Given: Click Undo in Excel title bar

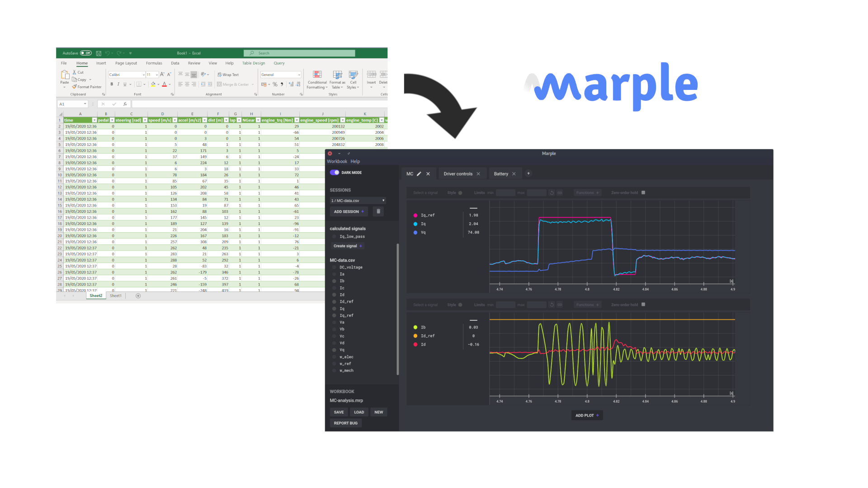Looking at the screenshot, I should point(108,53).
